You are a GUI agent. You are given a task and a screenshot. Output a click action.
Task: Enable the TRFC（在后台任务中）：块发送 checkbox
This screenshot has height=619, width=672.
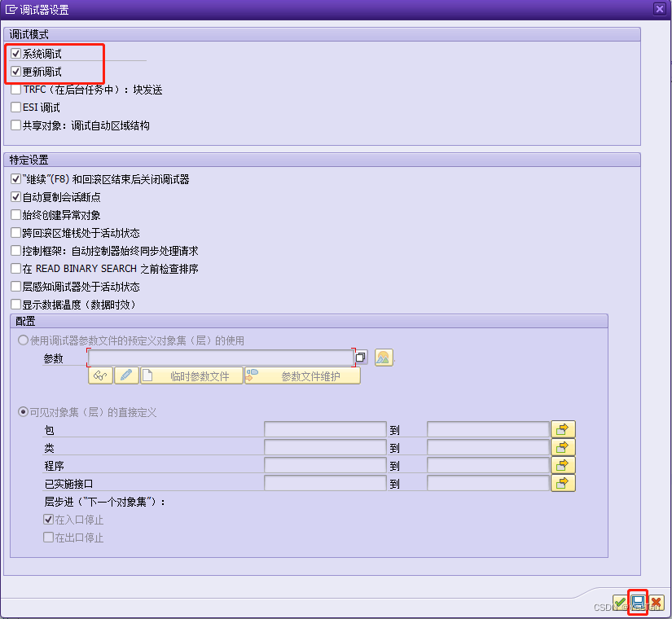(x=15, y=90)
